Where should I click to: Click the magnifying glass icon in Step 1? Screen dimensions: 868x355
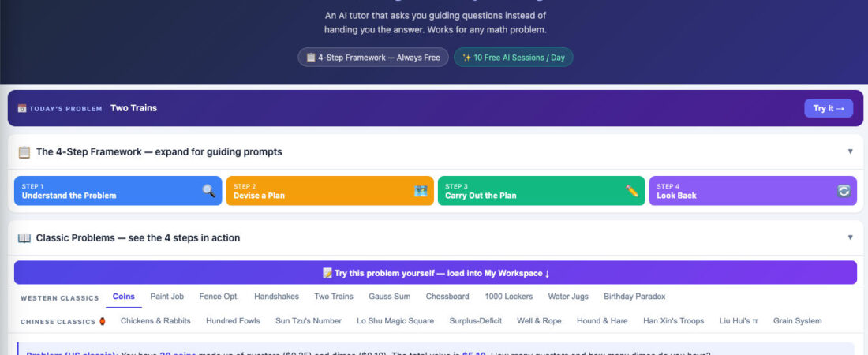point(208,191)
